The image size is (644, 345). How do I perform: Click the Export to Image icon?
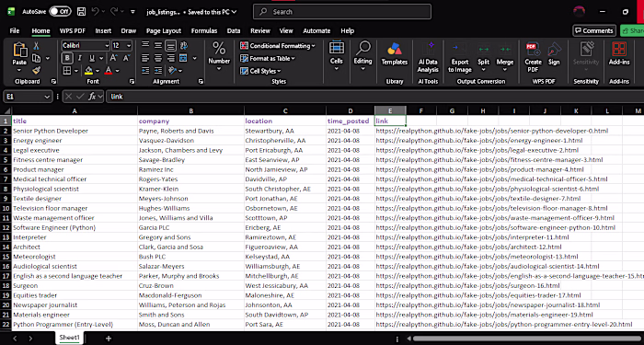point(460,57)
